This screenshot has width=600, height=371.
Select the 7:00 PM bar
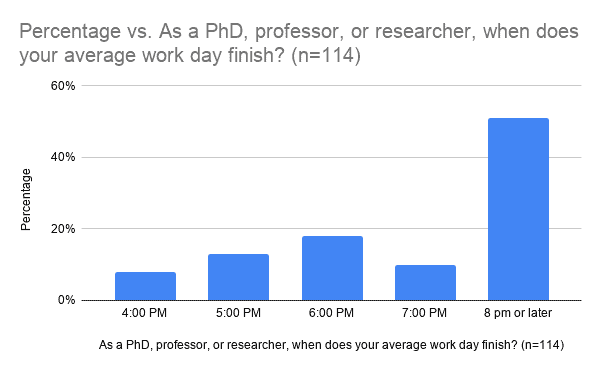[425, 283]
